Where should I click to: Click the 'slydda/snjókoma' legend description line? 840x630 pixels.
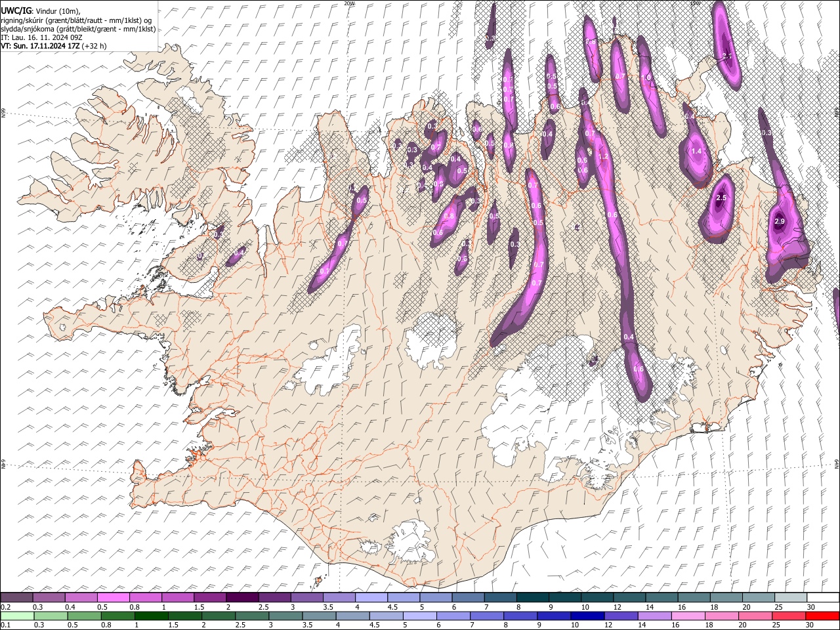(78, 29)
